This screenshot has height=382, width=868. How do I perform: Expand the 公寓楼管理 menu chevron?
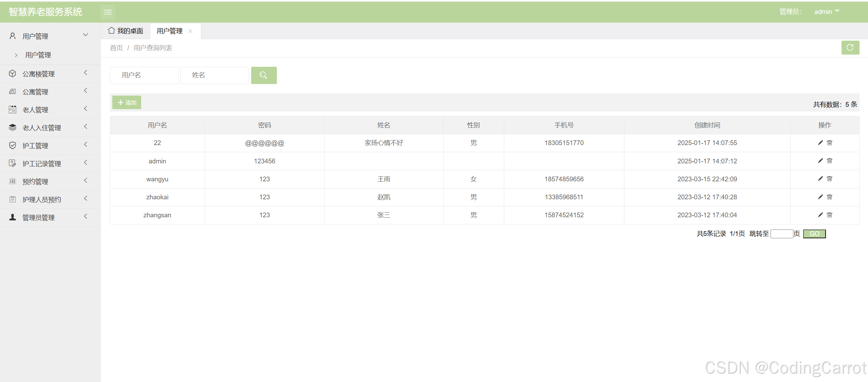(x=86, y=73)
